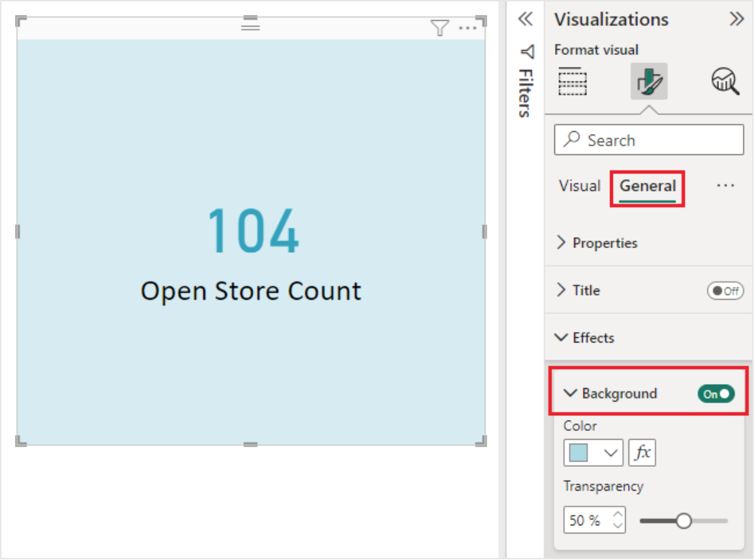The image size is (755, 560).
Task: Turn on the Title toggle
Action: pyautogui.click(x=725, y=291)
